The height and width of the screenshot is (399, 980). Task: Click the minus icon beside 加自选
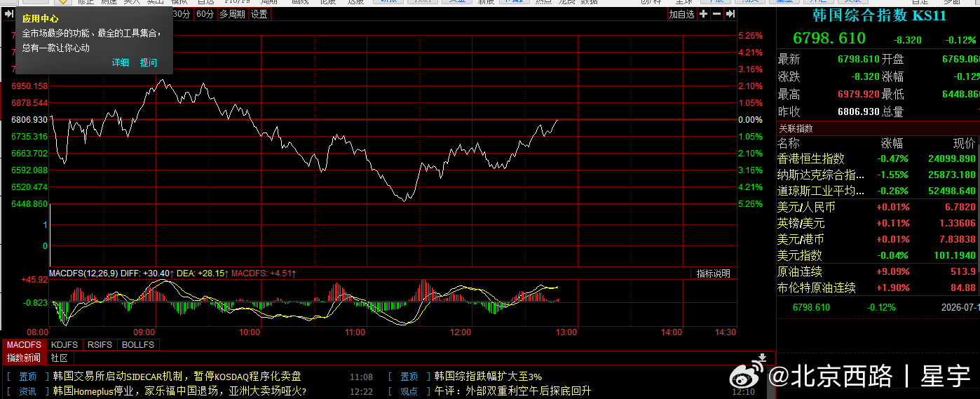[x=717, y=14]
